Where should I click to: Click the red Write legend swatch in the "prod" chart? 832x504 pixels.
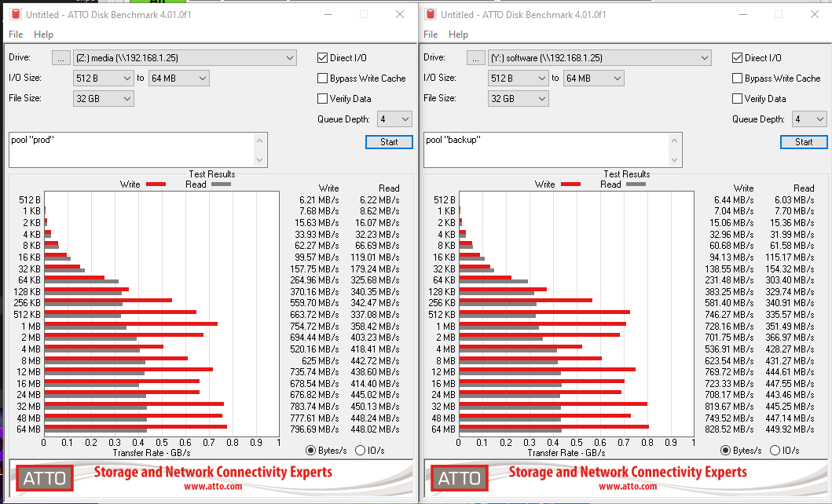tap(156, 184)
